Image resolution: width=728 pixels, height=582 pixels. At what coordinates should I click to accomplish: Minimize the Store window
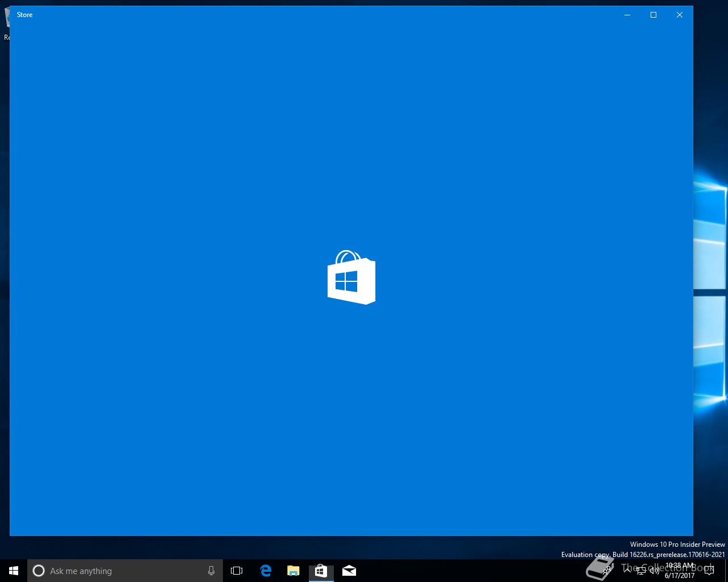tap(627, 15)
